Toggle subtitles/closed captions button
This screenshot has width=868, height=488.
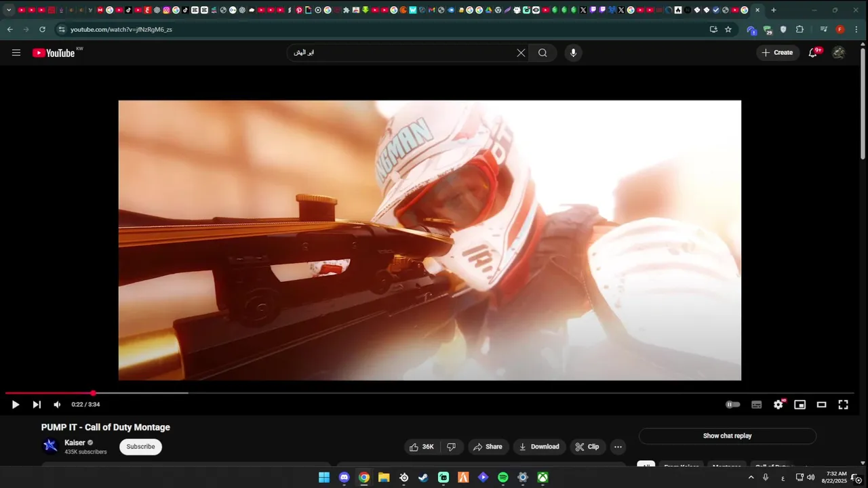pyautogui.click(x=757, y=405)
